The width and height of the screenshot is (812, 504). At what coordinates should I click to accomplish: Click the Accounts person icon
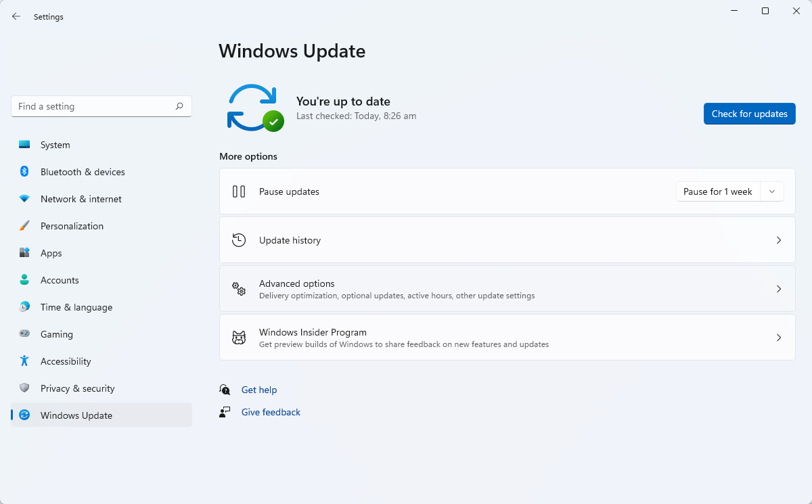tap(24, 280)
